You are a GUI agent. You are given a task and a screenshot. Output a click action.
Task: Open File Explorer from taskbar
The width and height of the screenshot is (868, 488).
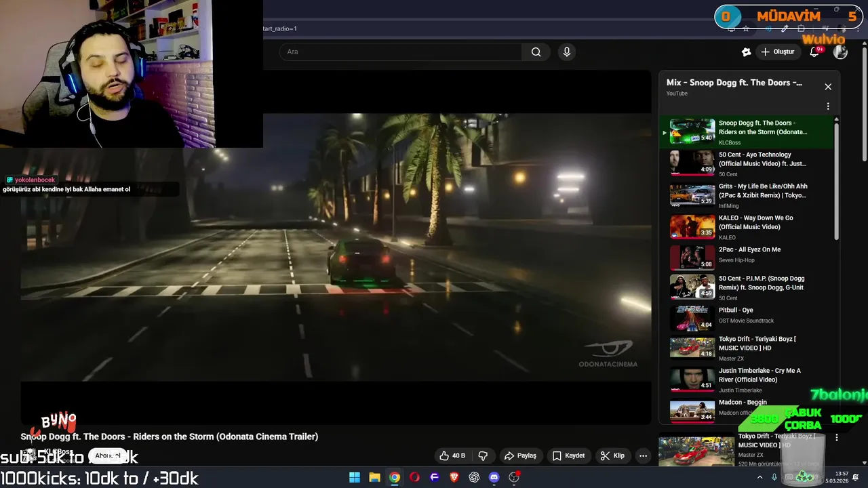point(374,477)
